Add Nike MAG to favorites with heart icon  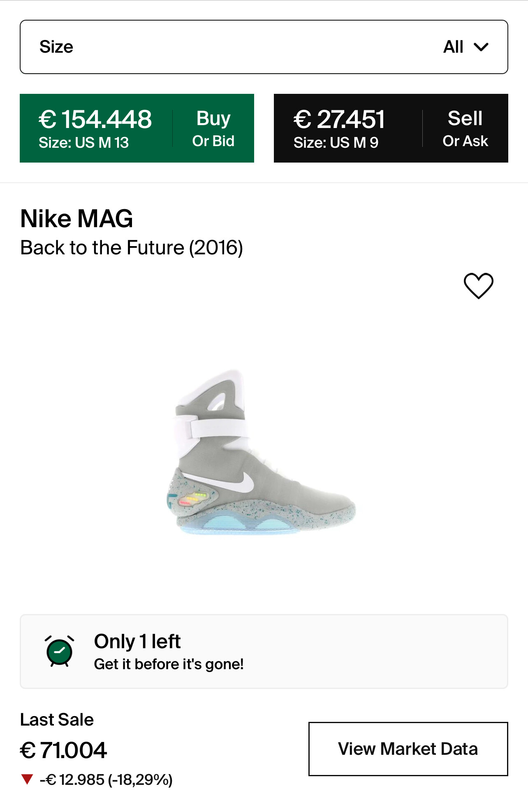coord(478,286)
